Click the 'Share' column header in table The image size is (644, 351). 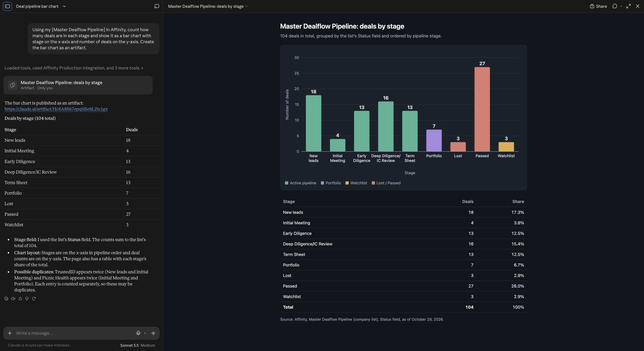(x=518, y=202)
